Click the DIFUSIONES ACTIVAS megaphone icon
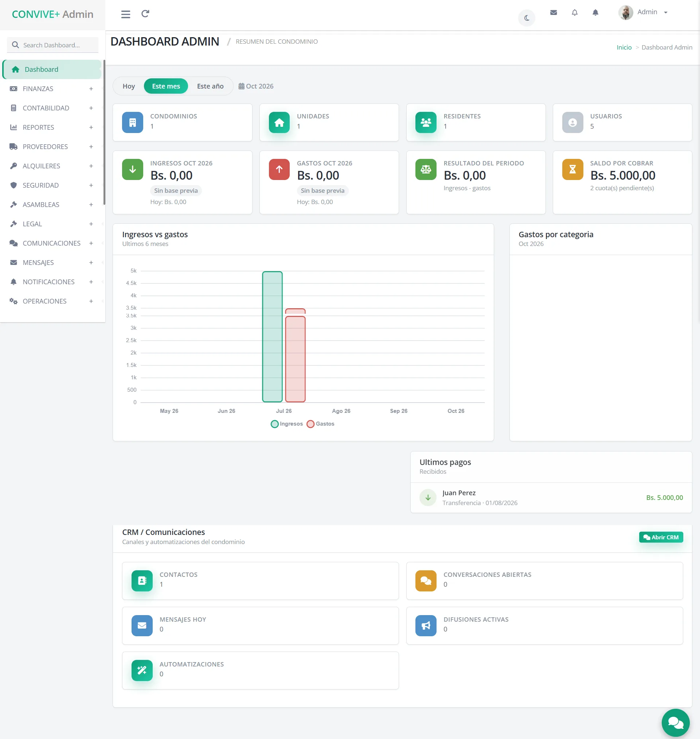This screenshot has height=739, width=700. click(426, 626)
